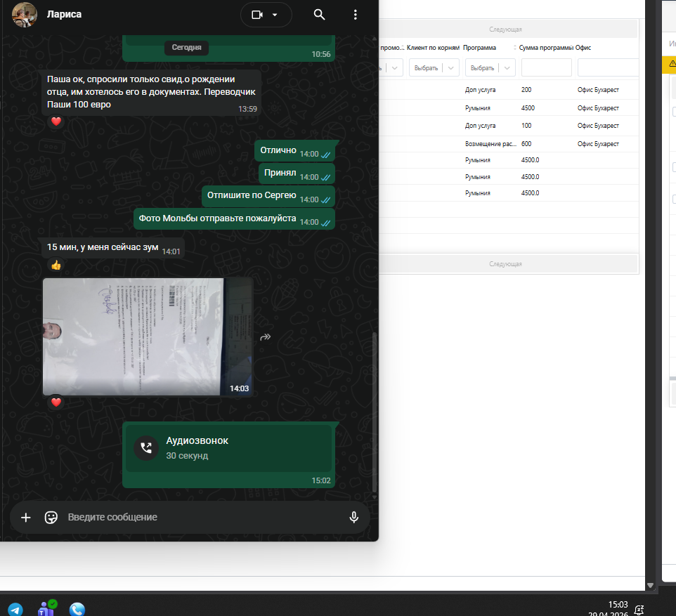Open the document photo sent at 14:03

point(148,336)
